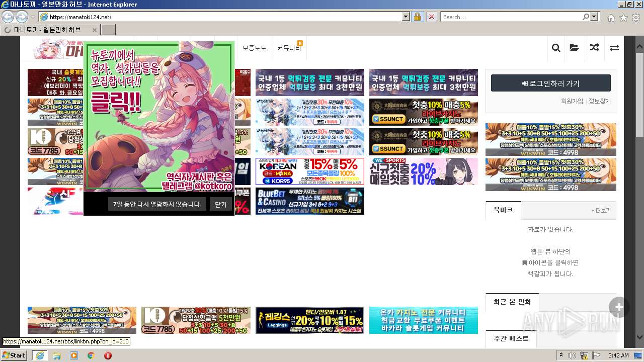Viewport: 644px width, 362px height.
Task: Click the Internet Explorer forward arrow
Action: click(22, 17)
